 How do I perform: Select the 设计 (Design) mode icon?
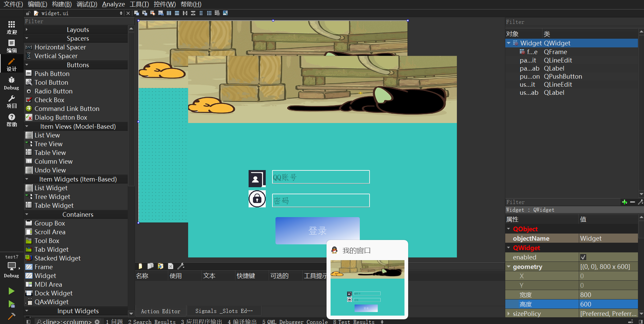coord(11,65)
